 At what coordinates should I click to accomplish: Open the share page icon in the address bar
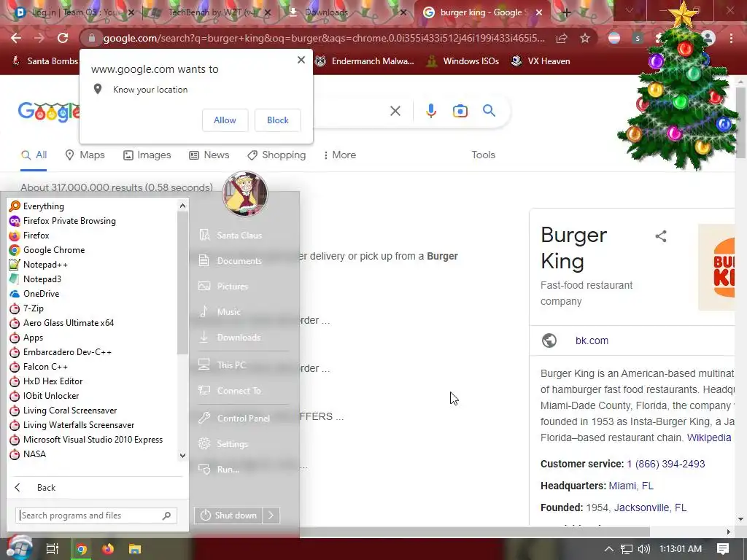(562, 38)
